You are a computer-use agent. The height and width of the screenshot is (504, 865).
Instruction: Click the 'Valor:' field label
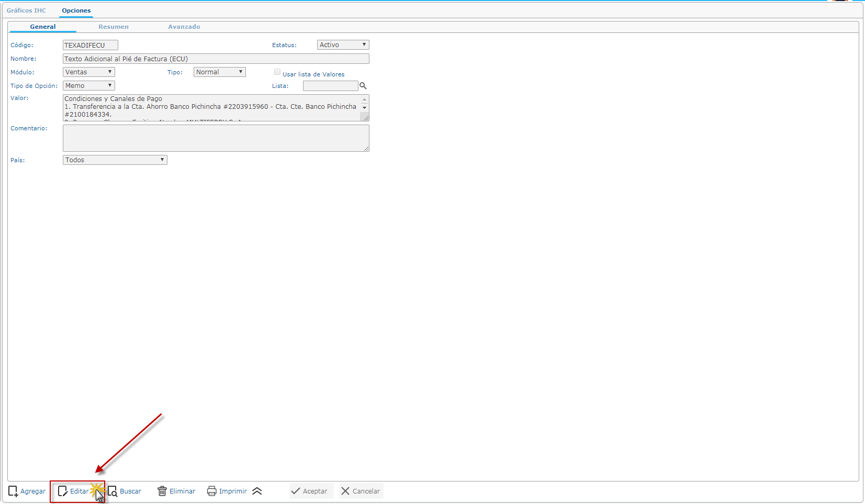[19, 98]
